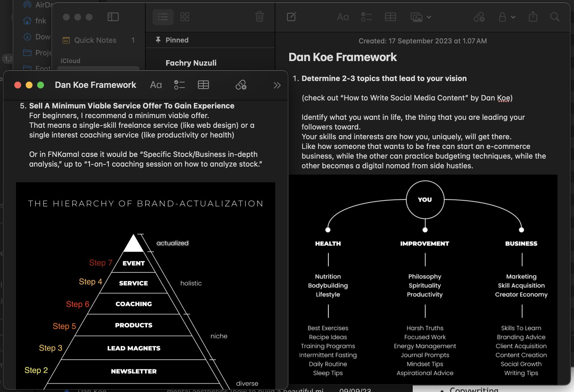Image resolution: width=574 pixels, height=392 pixels.
Task: Toggle the sidebar in main Notes window
Action: coord(113,17)
